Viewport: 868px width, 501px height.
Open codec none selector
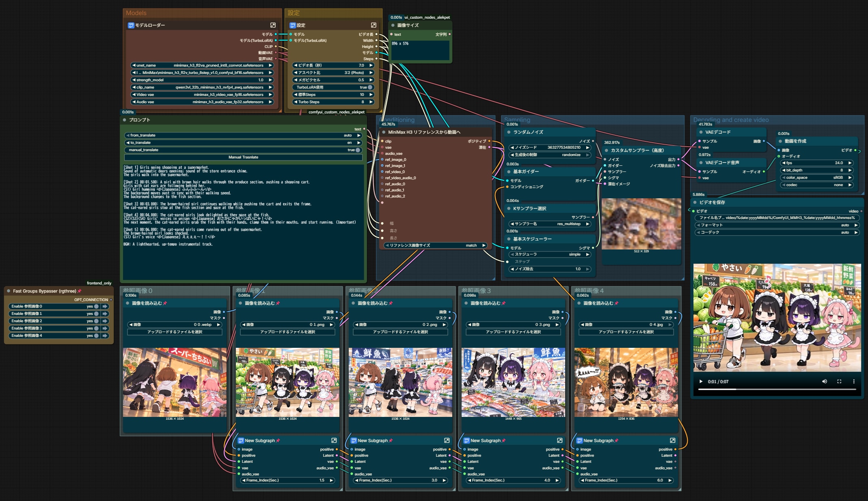tap(817, 185)
